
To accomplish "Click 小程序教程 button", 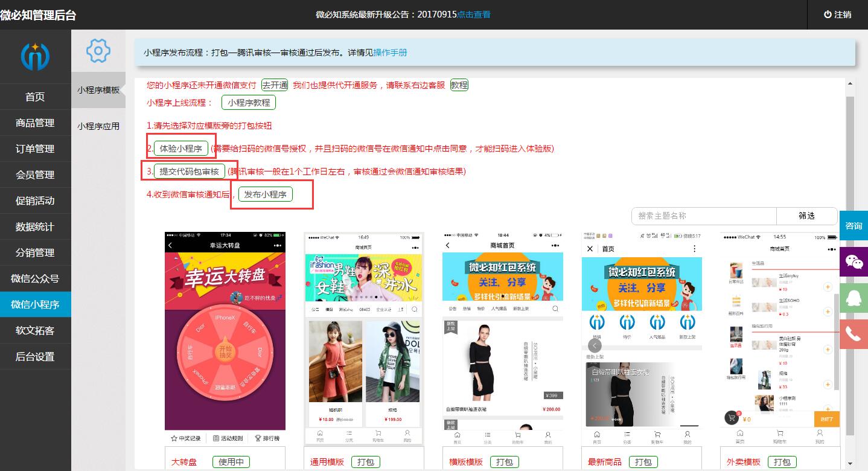I will pos(249,103).
